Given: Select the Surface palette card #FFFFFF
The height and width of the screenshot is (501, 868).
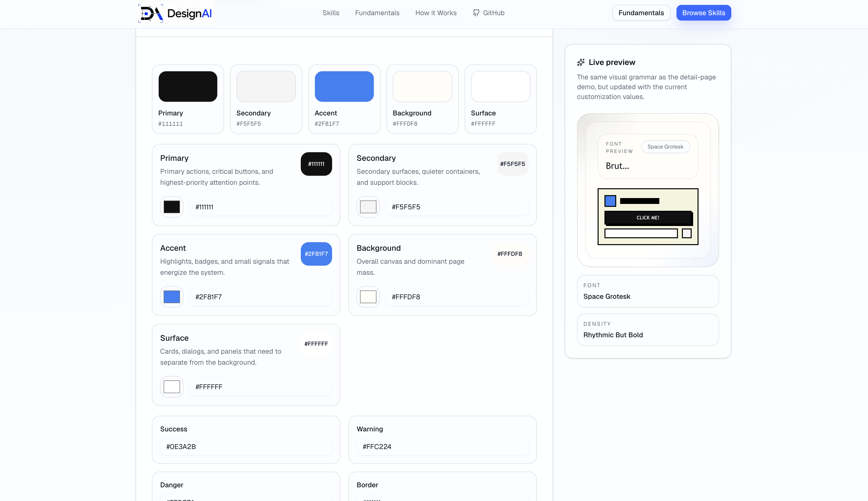Looking at the screenshot, I should click(501, 99).
